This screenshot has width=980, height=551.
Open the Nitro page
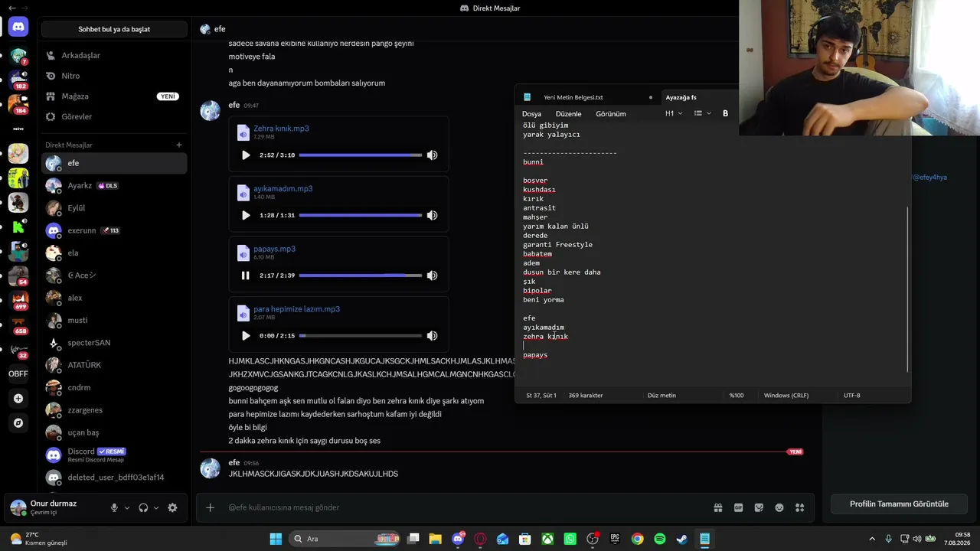tap(114, 76)
